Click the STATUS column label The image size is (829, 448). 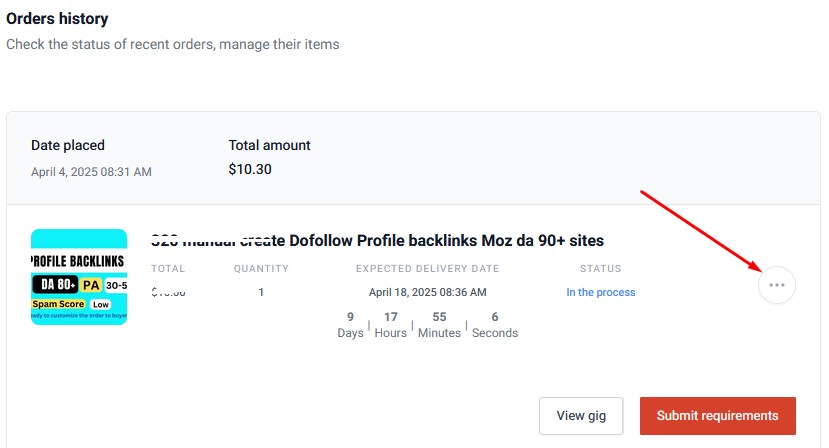[x=601, y=269]
